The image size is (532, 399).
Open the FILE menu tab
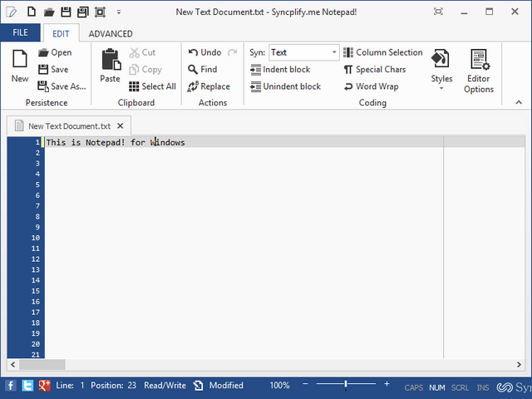20,32
